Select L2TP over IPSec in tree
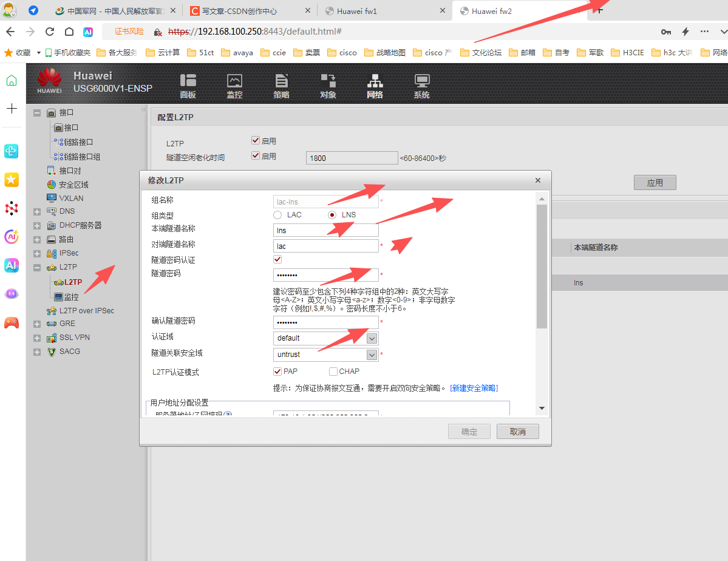 click(86, 311)
